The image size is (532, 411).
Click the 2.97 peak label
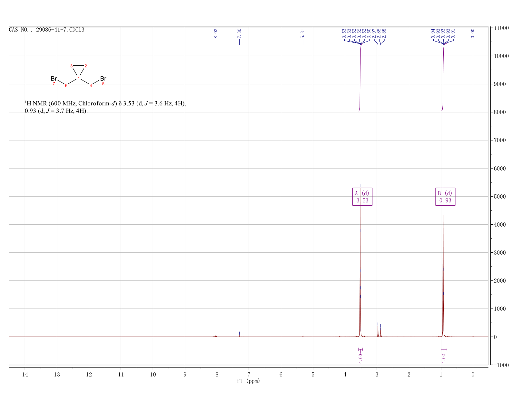pos(374,33)
